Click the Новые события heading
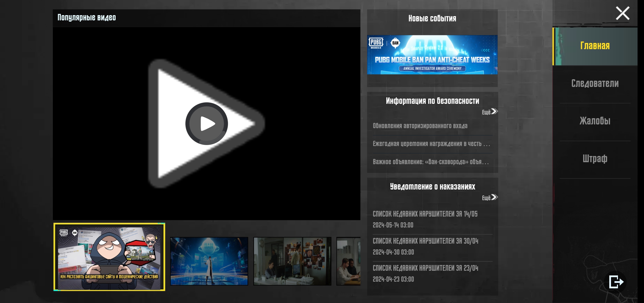The width and height of the screenshot is (644, 303). pyautogui.click(x=432, y=18)
